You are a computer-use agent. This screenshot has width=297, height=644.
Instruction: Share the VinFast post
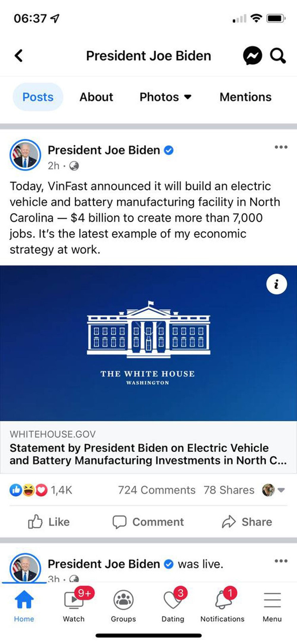click(247, 522)
